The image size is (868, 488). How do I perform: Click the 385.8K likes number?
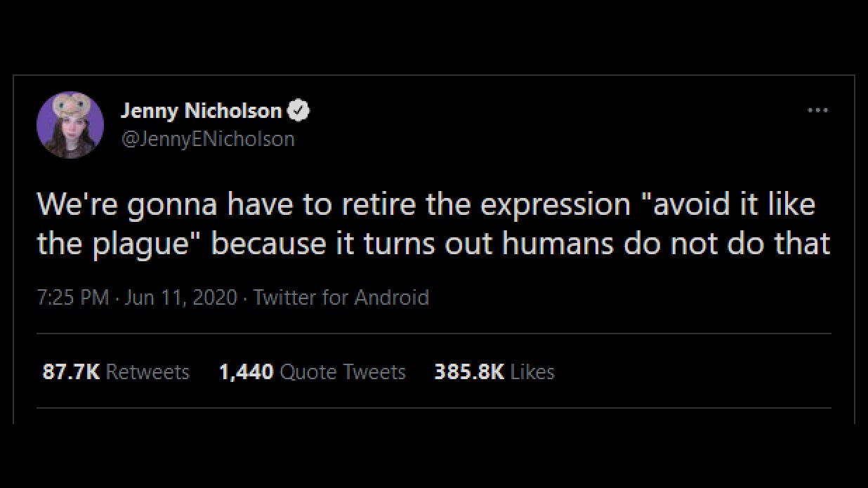click(x=469, y=371)
